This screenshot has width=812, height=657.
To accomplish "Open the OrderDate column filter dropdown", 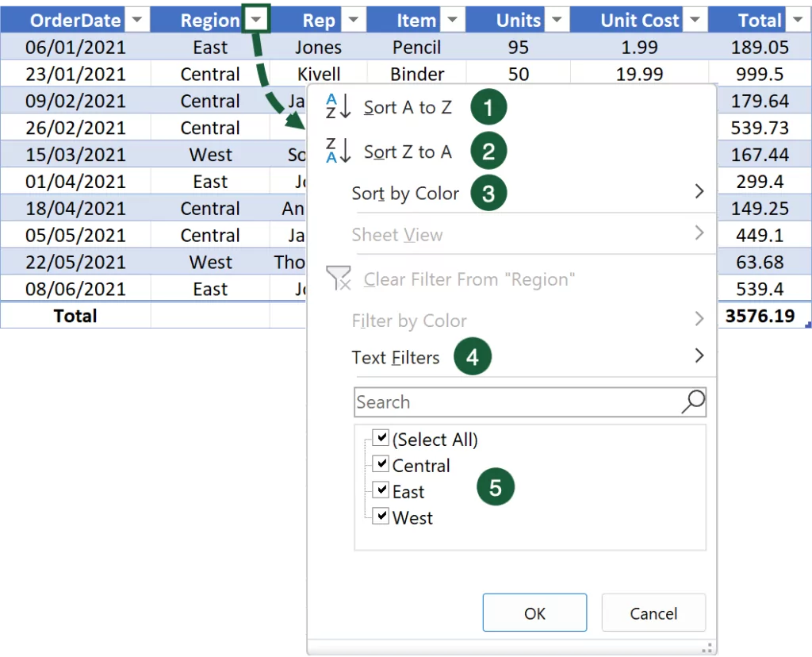I will click(138, 21).
